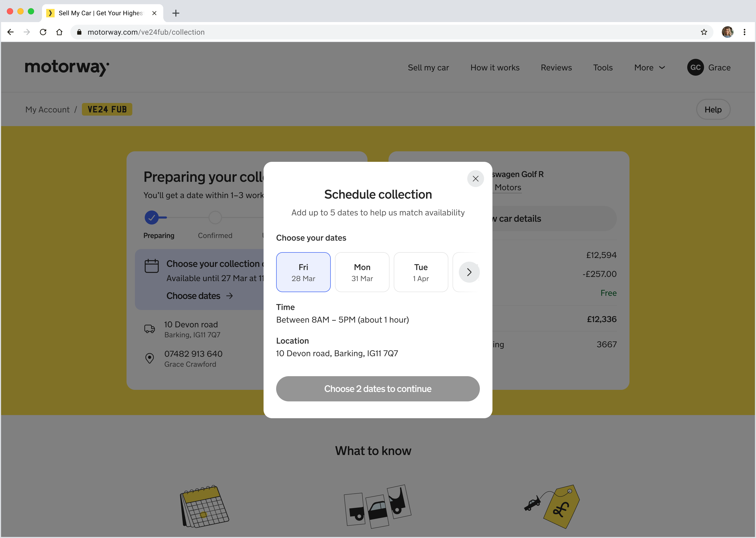The image size is (756, 538).
Task: Go to the Reviews page
Action: coord(556,68)
